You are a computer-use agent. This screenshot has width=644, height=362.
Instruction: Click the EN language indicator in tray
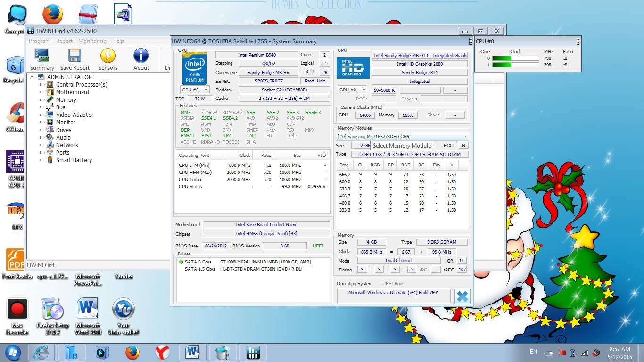click(x=533, y=352)
